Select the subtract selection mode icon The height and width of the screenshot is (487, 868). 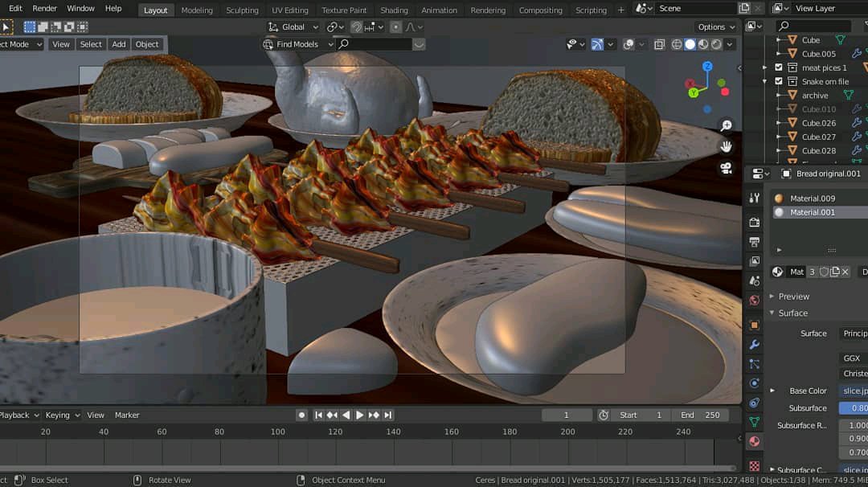(56, 27)
